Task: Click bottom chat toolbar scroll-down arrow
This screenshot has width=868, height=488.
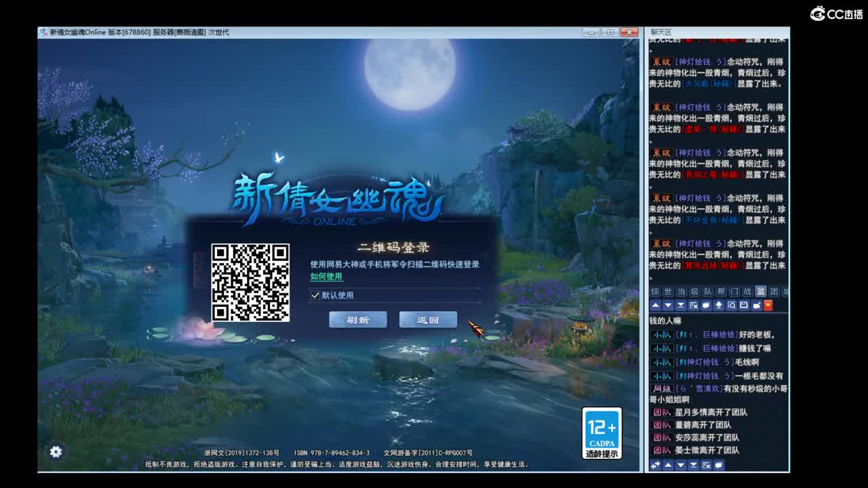Action: click(x=680, y=465)
